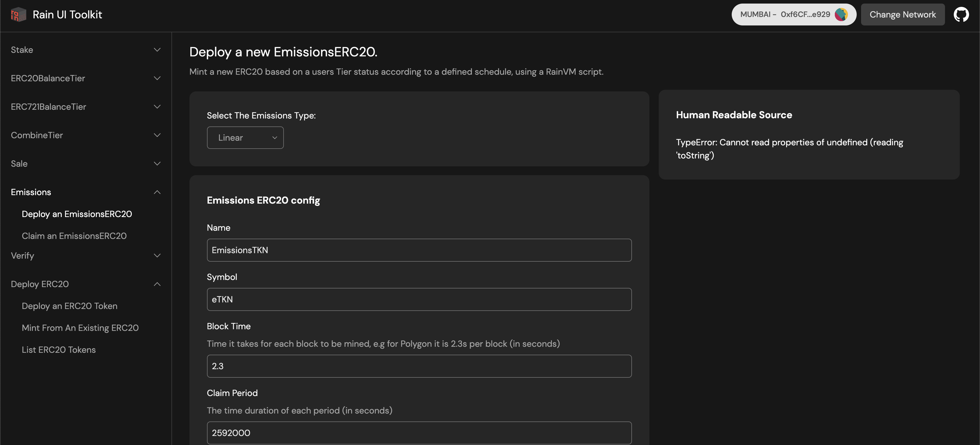The image size is (980, 445).
Task: Open the GitHub repository icon
Action: (x=962, y=15)
